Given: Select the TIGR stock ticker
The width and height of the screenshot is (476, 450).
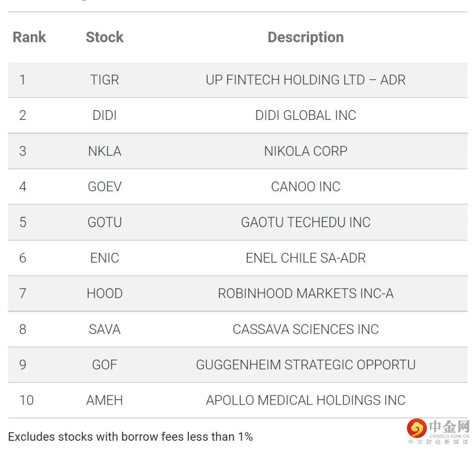Looking at the screenshot, I should pos(104,80).
